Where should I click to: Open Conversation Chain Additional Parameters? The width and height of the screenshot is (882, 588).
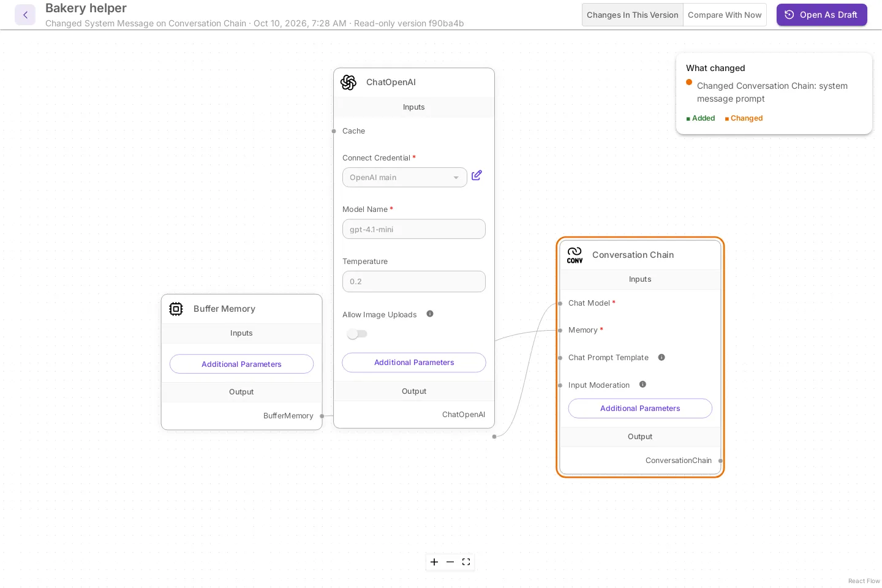pos(640,409)
